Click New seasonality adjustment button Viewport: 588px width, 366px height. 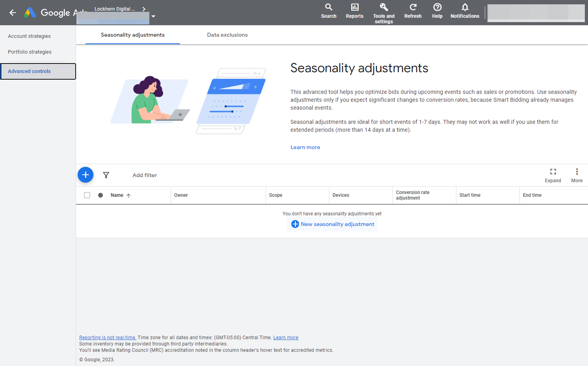(x=333, y=224)
